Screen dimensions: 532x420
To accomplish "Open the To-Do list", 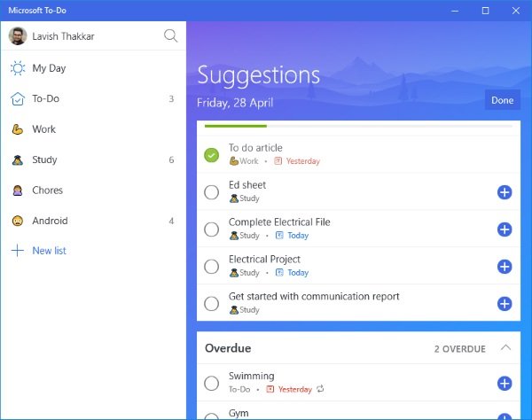I will pos(93,98).
